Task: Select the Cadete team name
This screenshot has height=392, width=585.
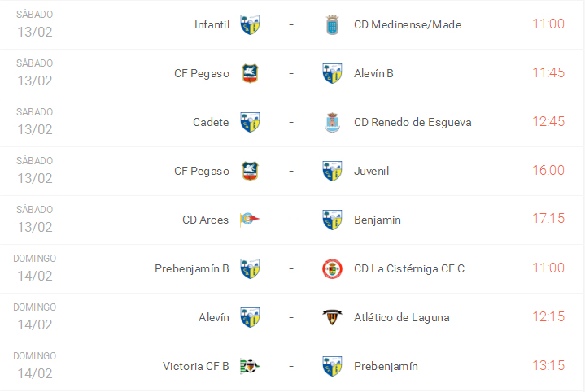Action: pyautogui.click(x=211, y=122)
